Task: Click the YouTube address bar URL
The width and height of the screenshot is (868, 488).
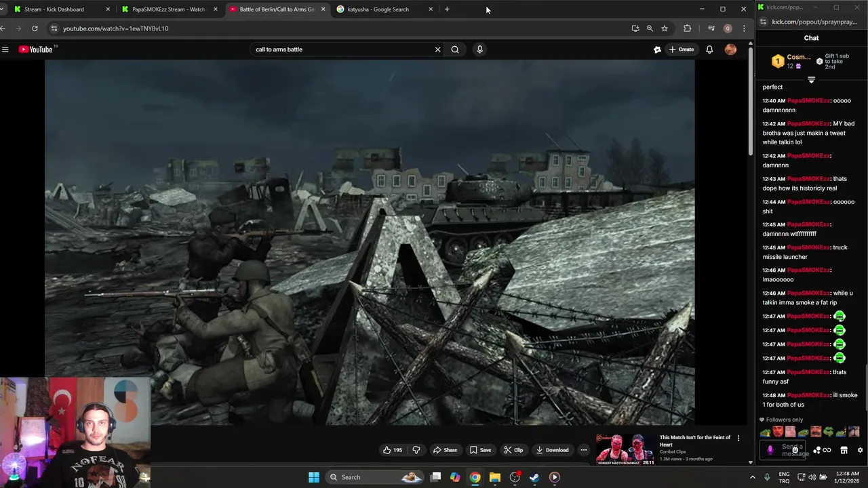Action: (x=116, y=28)
